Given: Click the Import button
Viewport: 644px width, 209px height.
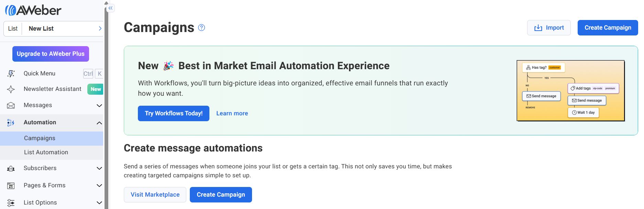Looking at the screenshot, I should tap(549, 28).
